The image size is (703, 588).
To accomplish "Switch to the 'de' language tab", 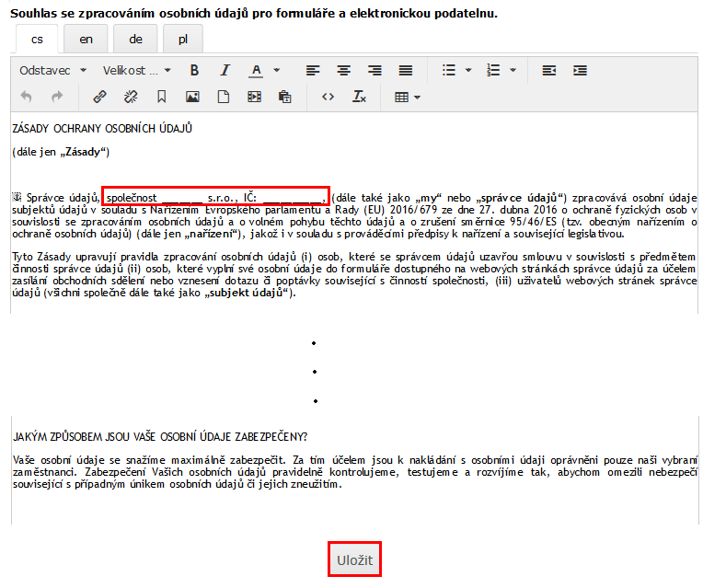I will click(135, 40).
